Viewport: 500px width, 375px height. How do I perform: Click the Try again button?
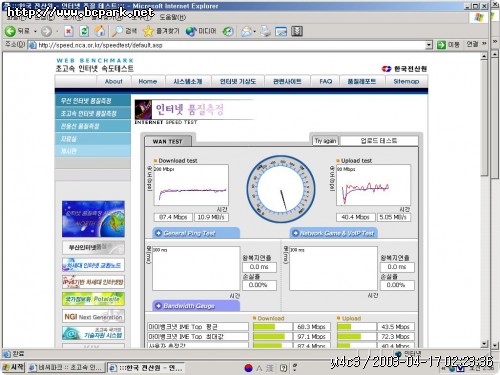pyautogui.click(x=325, y=141)
